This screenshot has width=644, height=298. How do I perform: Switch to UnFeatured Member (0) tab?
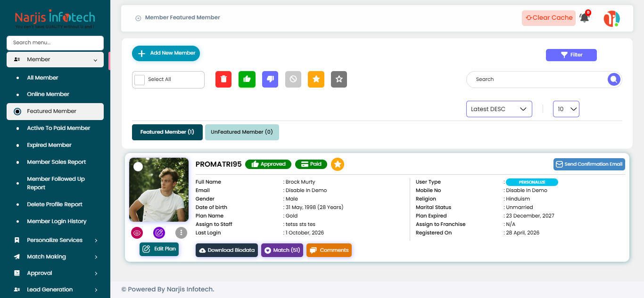click(242, 132)
